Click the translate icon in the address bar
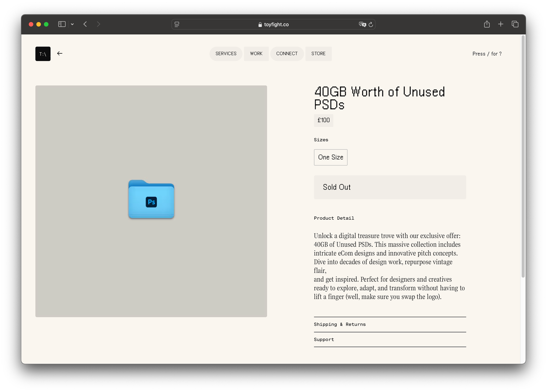547x392 pixels. click(x=362, y=24)
